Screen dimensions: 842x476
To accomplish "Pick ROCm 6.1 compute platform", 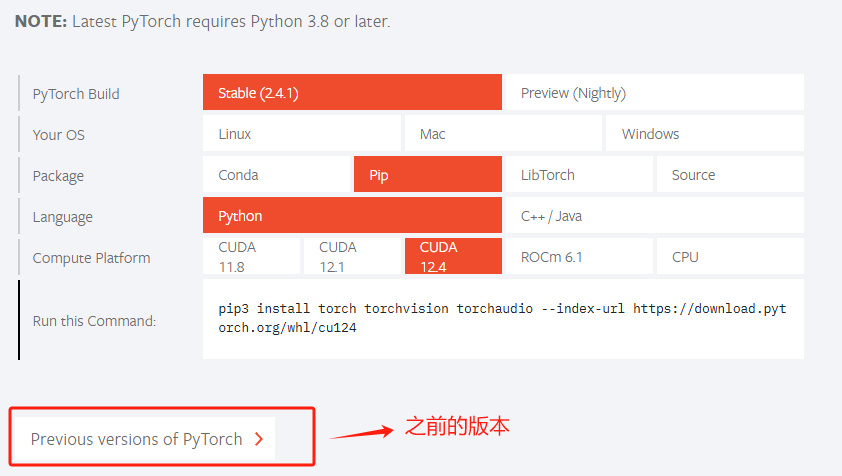I will [579, 256].
